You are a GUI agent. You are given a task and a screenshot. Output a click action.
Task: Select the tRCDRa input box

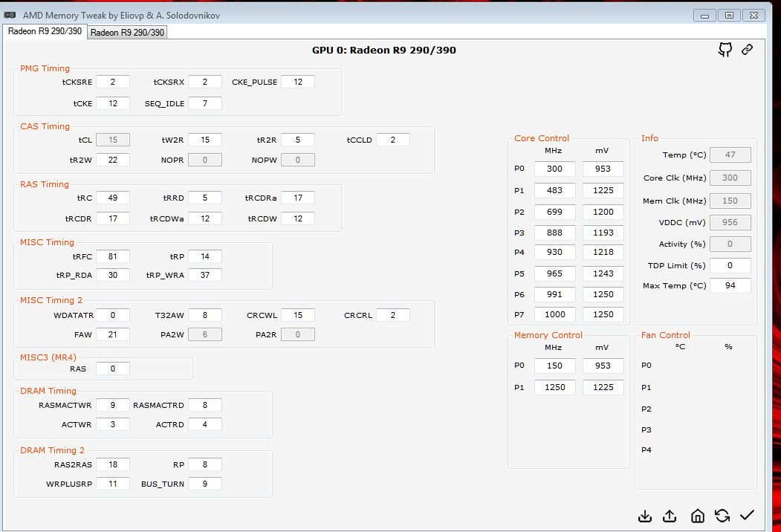pos(298,198)
